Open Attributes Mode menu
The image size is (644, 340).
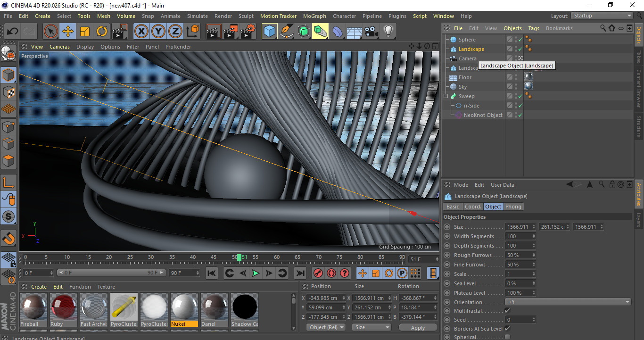pos(461,185)
